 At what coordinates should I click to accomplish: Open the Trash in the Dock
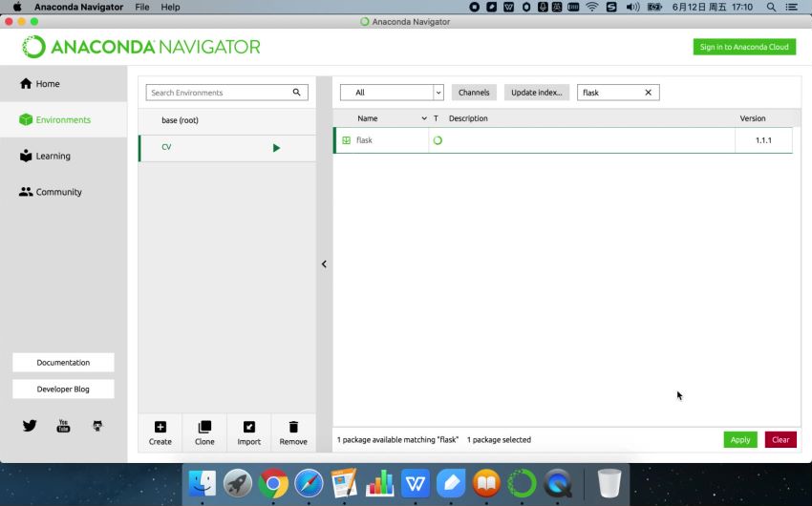point(609,483)
